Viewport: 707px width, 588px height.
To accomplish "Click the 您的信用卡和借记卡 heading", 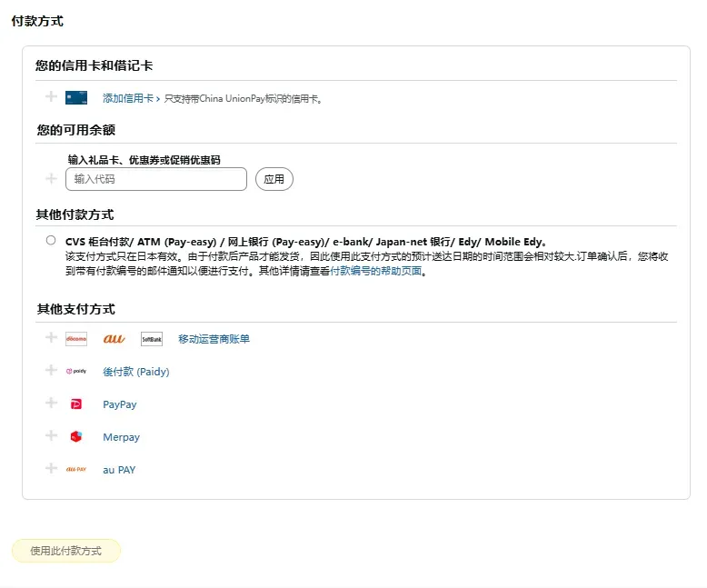I will coord(95,65).
